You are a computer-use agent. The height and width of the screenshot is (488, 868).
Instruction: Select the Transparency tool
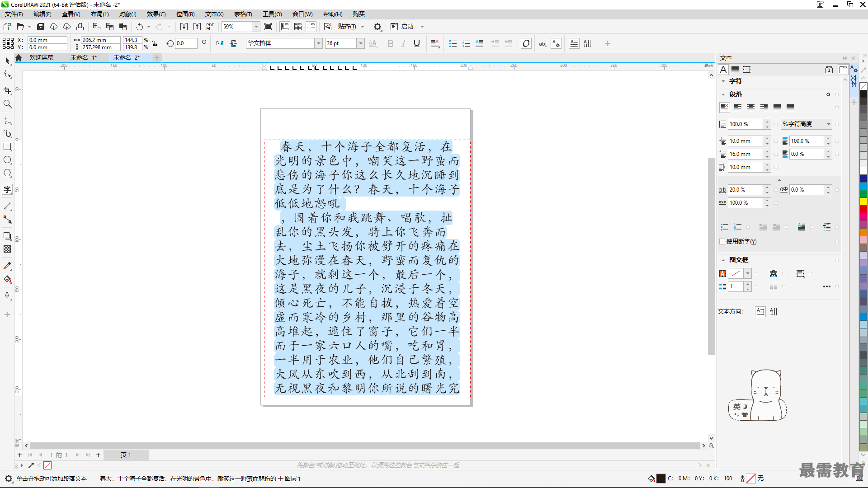(7, 249)
